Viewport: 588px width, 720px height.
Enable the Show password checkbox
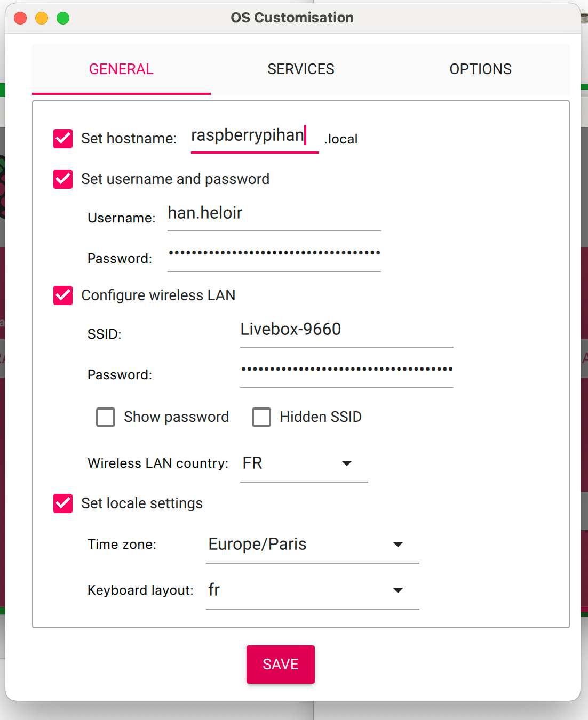(106, 417)
